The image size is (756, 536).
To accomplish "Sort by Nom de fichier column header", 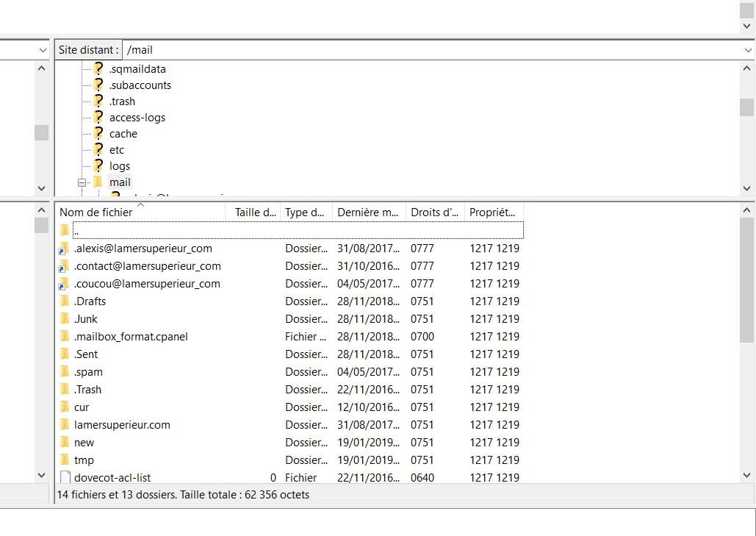I will pyautogui.click(x=140, y=212).
